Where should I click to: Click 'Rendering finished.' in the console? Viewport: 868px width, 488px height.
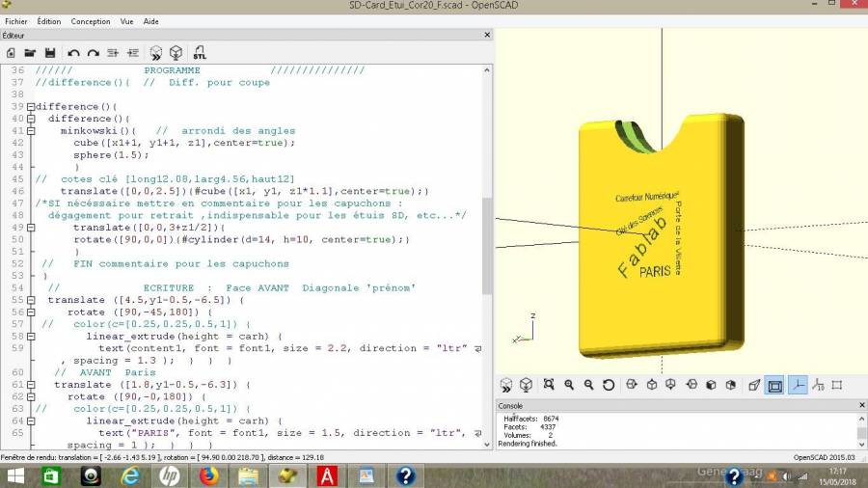point(528,444)
